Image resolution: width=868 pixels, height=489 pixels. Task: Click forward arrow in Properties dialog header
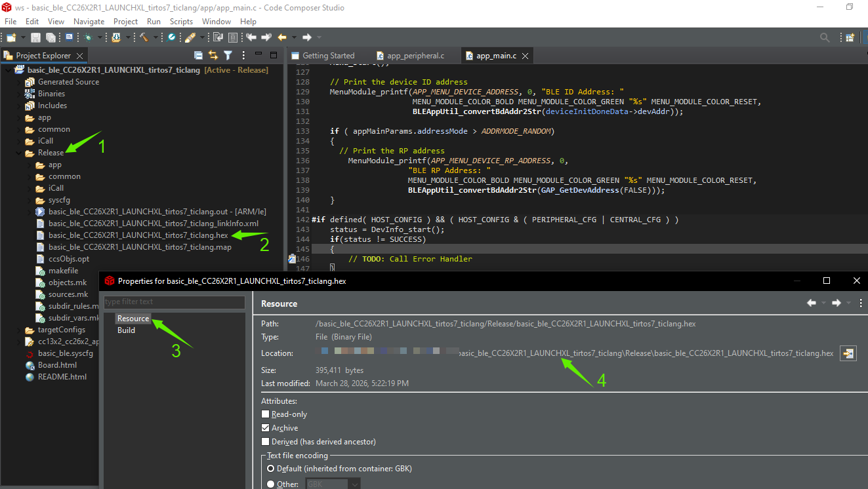[837, 303]
